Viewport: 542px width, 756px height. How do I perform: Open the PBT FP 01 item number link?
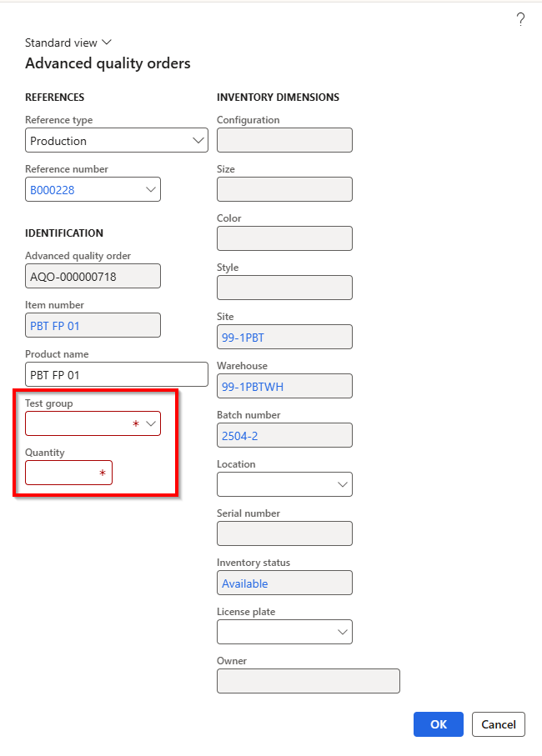point(55,326)
